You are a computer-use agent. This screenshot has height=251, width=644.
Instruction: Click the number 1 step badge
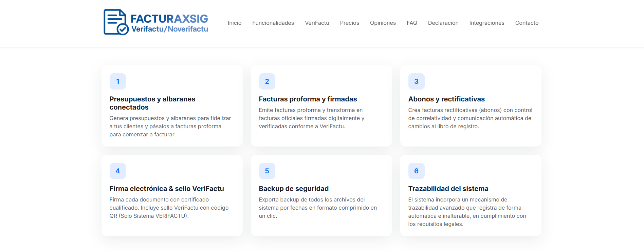pyautogui.click(x=117, y=81)
